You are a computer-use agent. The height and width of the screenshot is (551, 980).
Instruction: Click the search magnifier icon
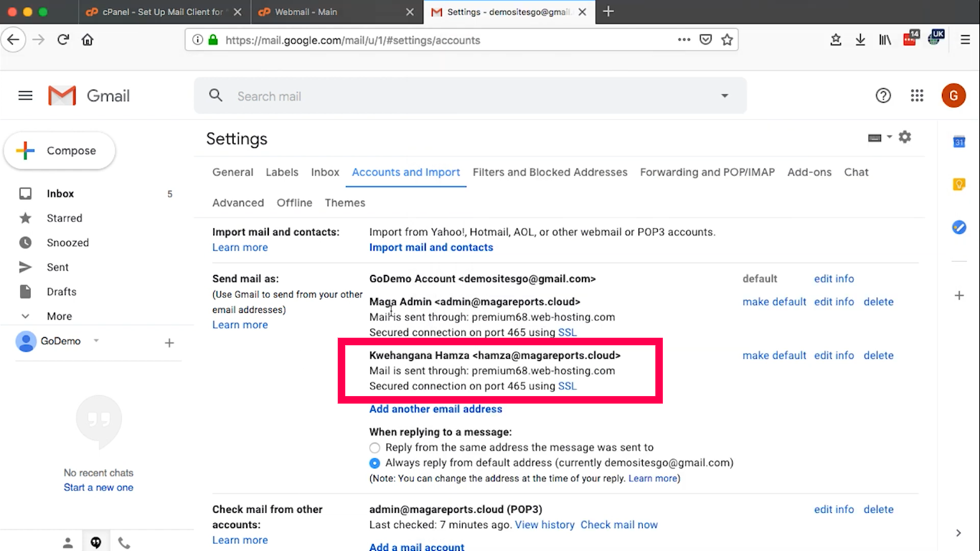[x=216, y=95]
